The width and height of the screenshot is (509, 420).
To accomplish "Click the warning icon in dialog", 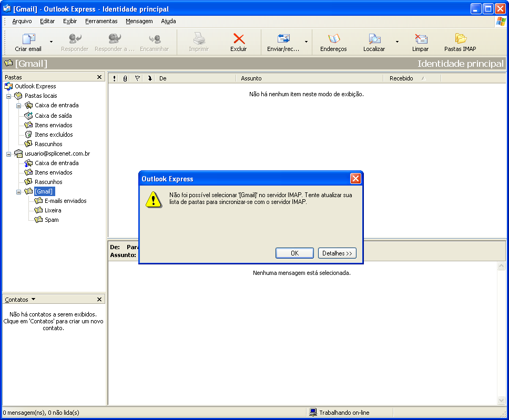I will click(154, 199).
